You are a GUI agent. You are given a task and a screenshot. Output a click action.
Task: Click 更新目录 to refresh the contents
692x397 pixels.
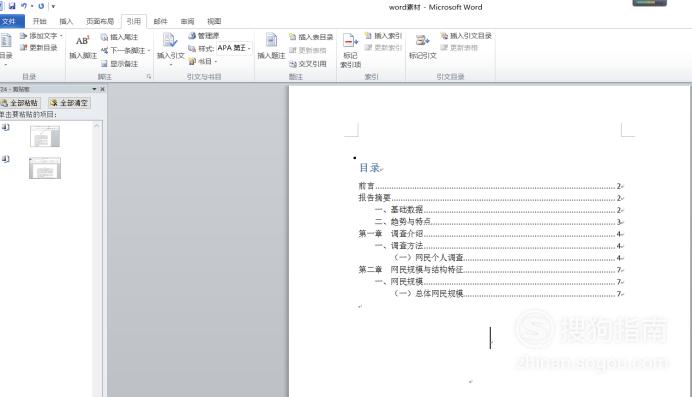coord(39,48)
